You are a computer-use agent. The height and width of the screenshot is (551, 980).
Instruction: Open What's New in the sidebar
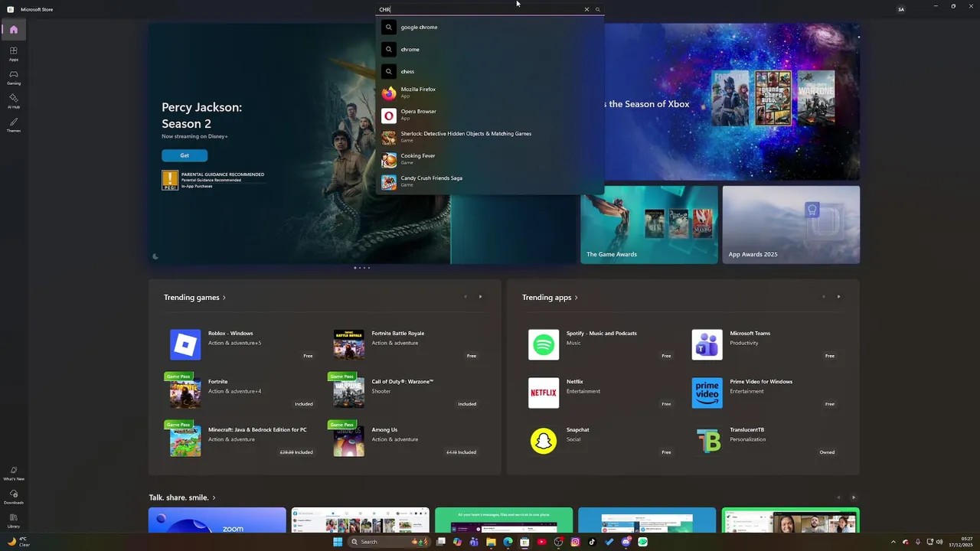click(13, 473)
